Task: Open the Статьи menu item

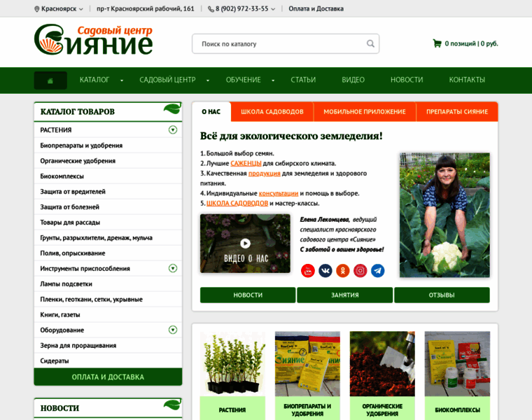Action: 303,80
